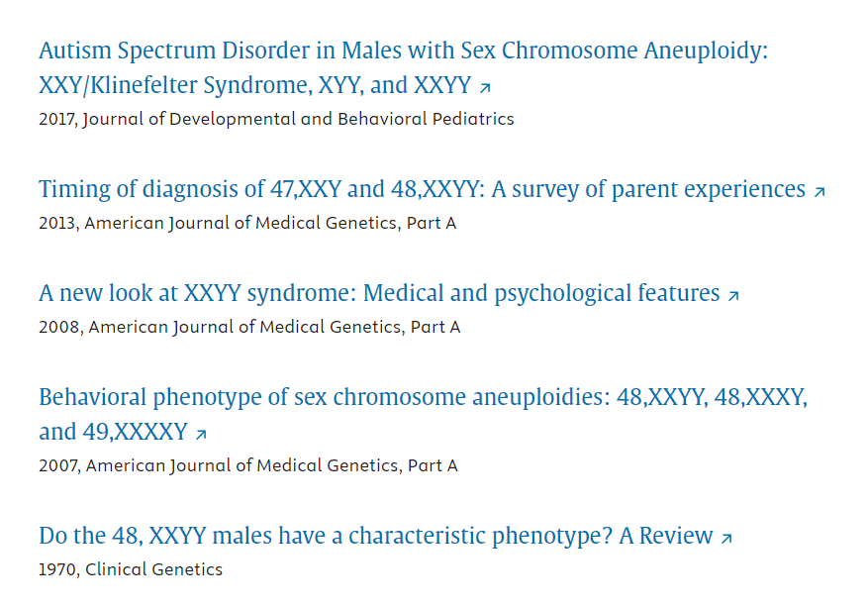Screen dimensions: 868x608
Task: Click the Clinical Genetics journal name
Action: tap(155, 569)
